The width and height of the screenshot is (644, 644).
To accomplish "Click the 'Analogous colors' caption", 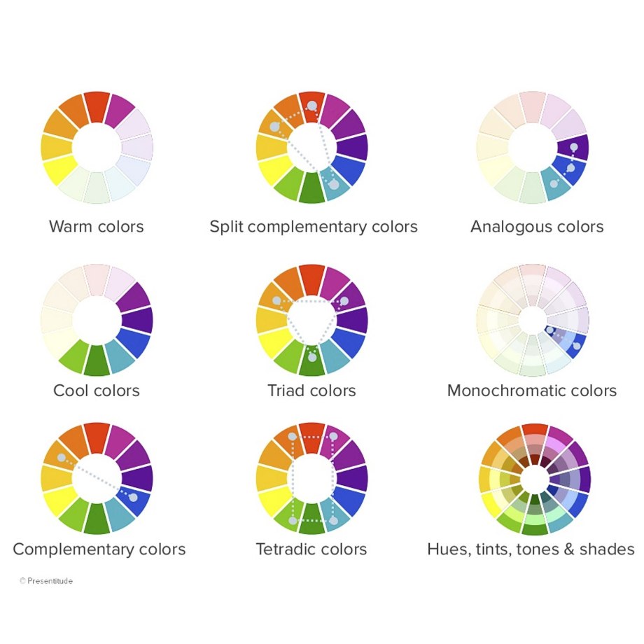I will point(537,227).
